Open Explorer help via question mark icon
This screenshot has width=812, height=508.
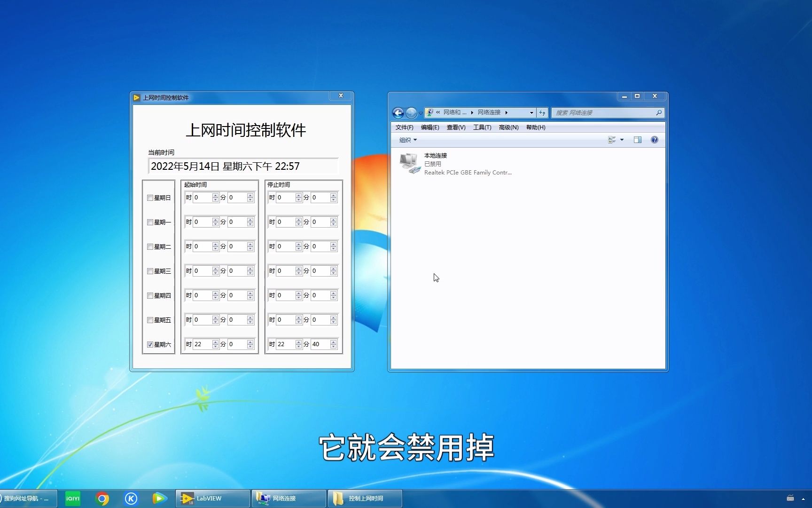click(x=654, y=140)
